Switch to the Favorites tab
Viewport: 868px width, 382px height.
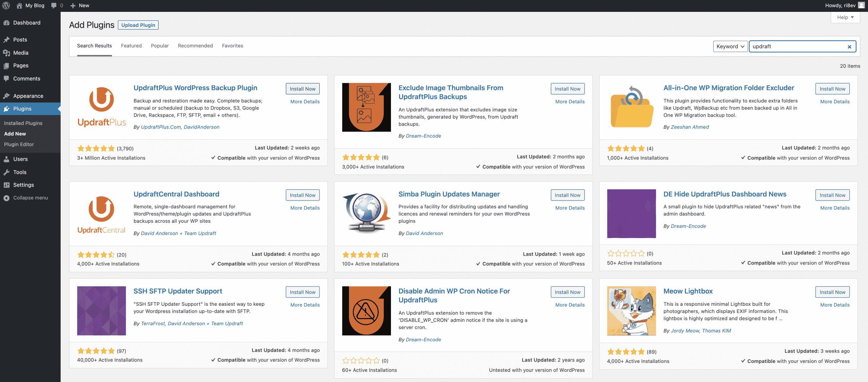point(233,46)
